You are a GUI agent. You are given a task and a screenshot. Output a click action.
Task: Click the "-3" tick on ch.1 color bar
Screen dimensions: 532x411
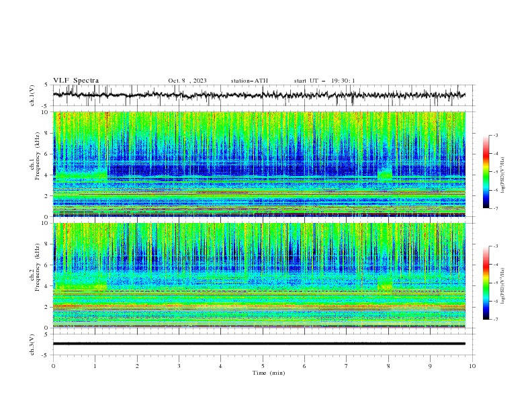point(495,135)
